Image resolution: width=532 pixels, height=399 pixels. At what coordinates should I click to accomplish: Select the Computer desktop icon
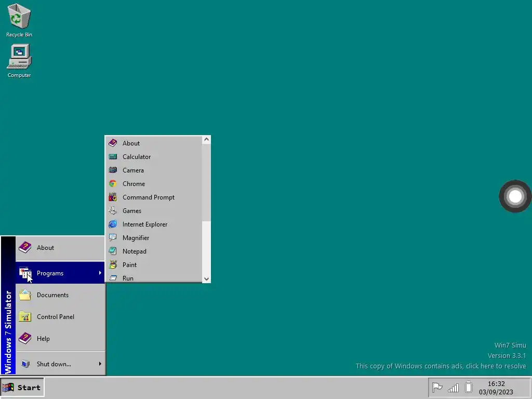click(19, 61)
